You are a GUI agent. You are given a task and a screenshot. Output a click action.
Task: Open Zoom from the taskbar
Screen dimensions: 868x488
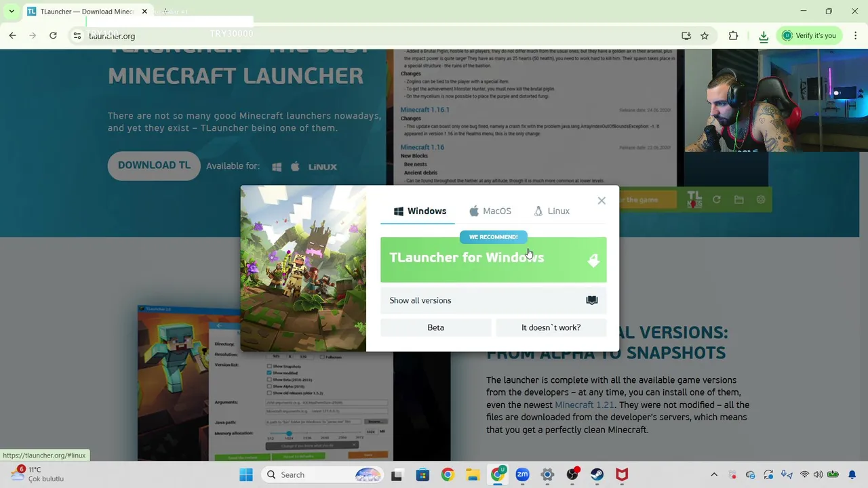tap(522, 474)
